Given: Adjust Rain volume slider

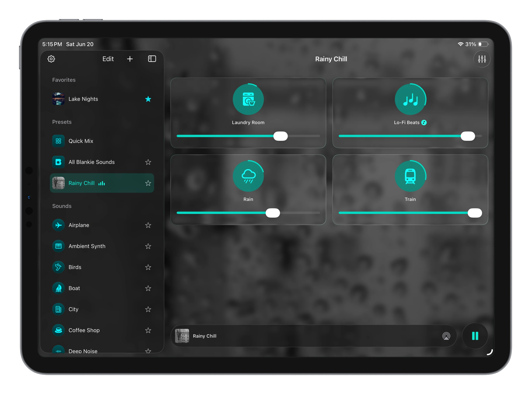Looking at the screenshot, I should point(248,213).
